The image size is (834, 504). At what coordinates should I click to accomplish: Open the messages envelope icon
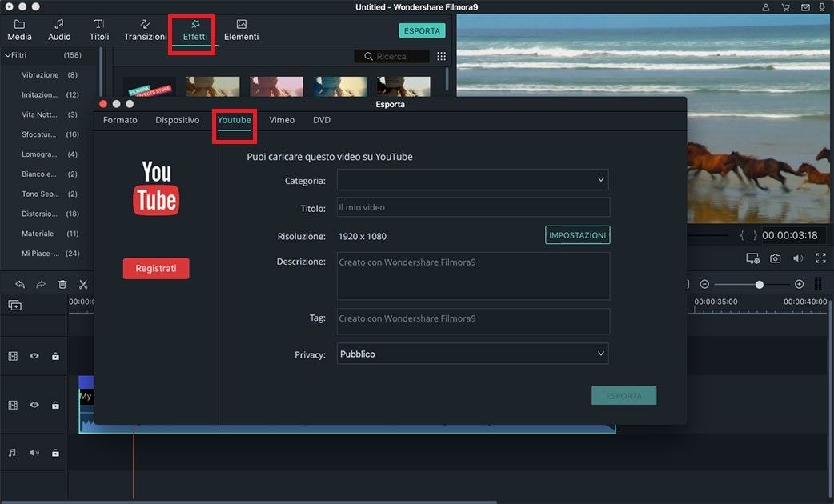805,7
